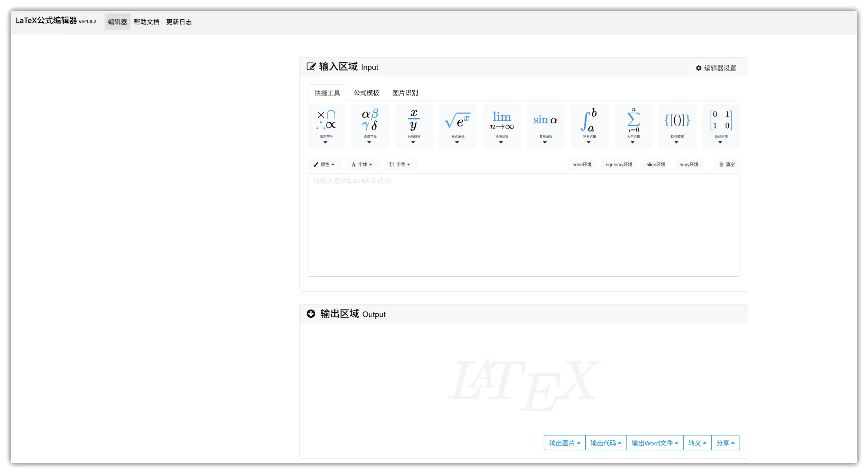
Task: Open the 数组矩阵 matrix tool
Action: pos(721,126)
